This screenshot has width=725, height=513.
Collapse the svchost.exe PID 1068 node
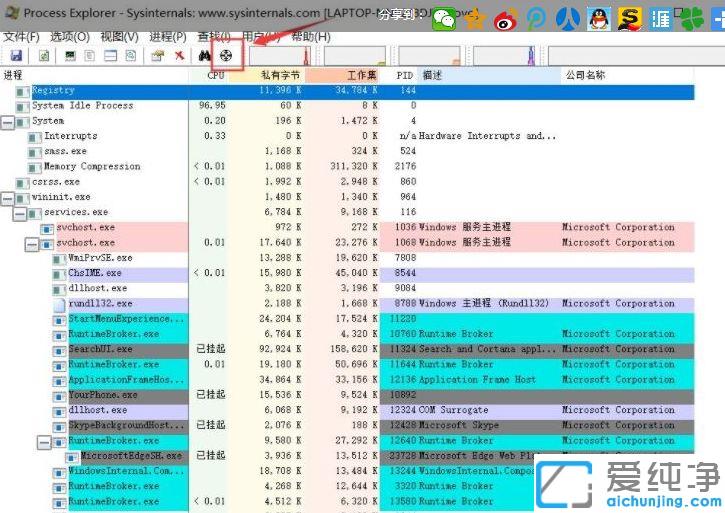[x=31, y=245]
